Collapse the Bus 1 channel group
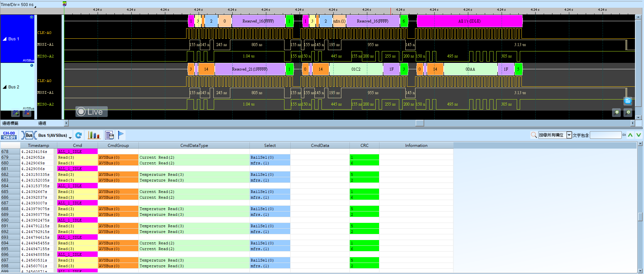This screenshot has width=644, height=274. click(x=5, y=39)
